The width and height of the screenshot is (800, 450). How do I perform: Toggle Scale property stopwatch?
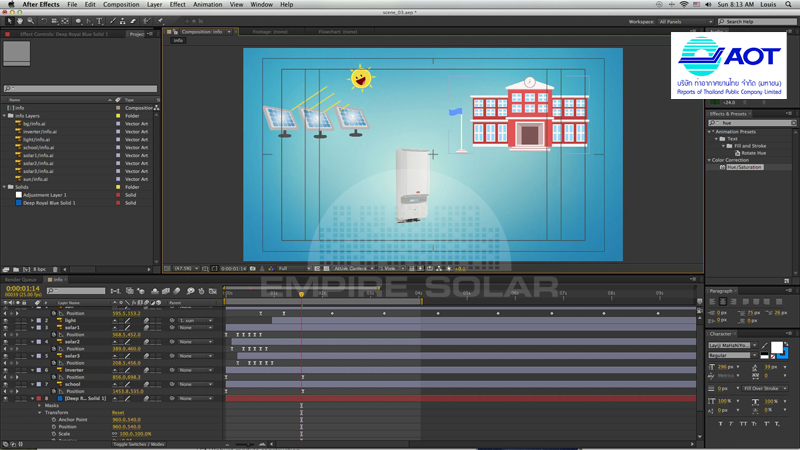point(54,434)
